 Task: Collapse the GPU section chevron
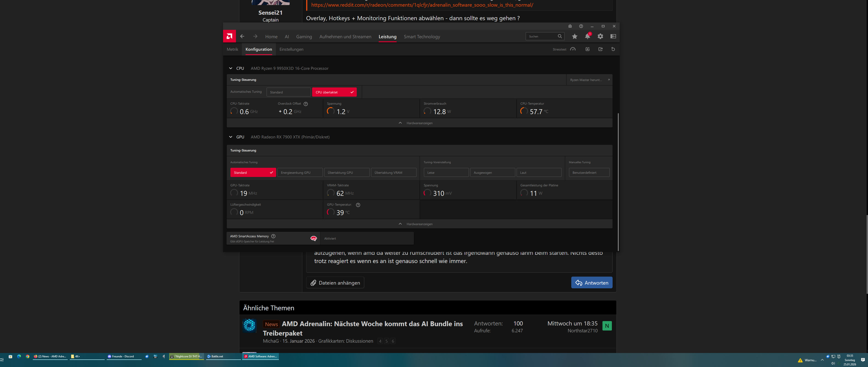[x=230, y=137]
